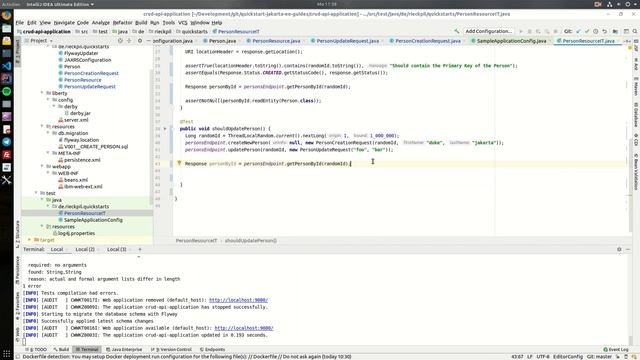The width and height of the screenshot is (640, 360).
Task: Collapse the liberty folder
Action: (42, 93)
